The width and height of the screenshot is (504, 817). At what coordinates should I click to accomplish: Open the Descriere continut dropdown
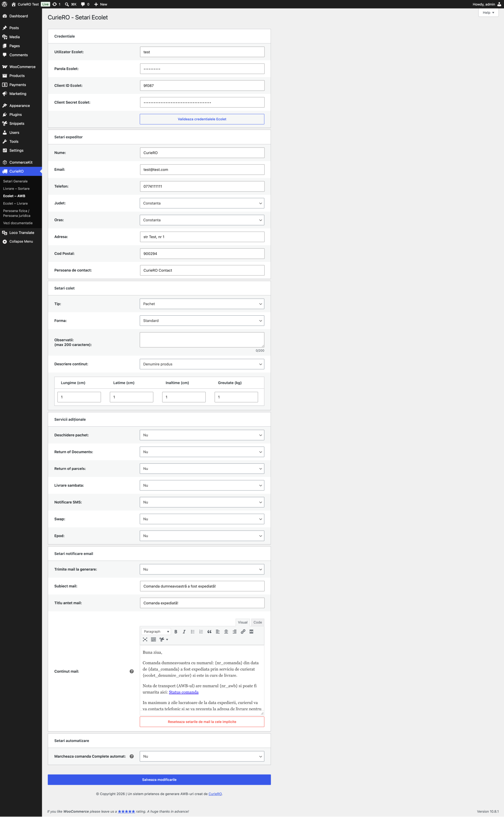202,364
